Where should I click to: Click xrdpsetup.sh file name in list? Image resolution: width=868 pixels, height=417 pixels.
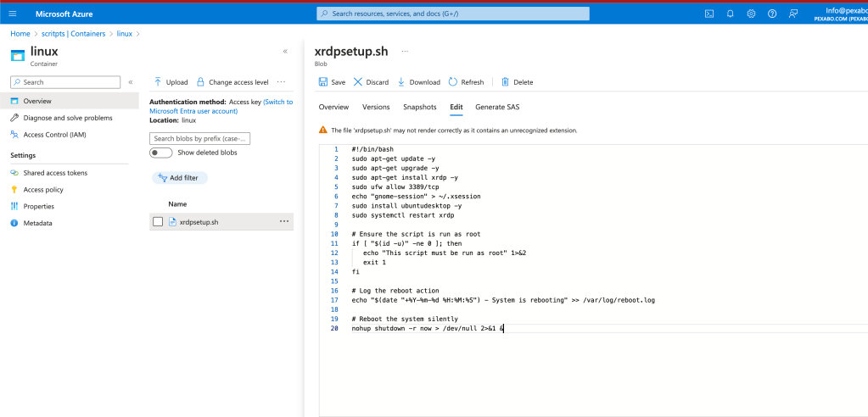199,222
